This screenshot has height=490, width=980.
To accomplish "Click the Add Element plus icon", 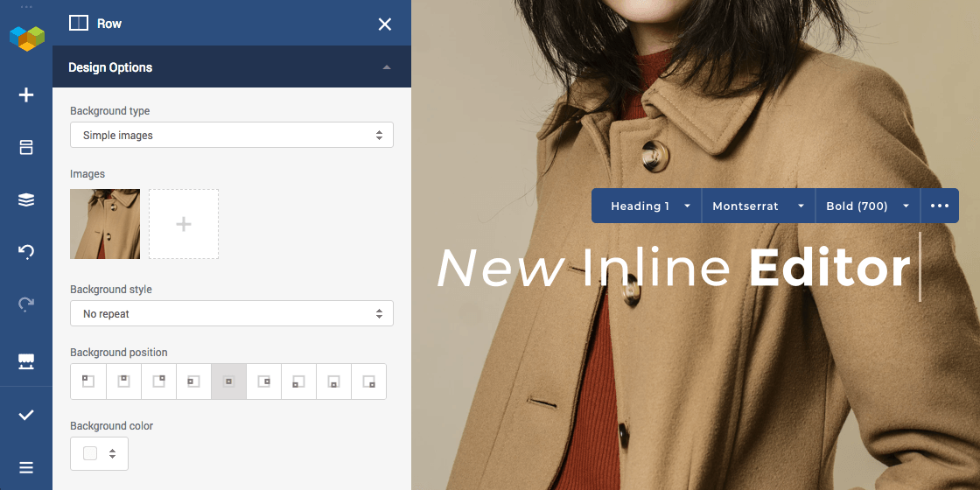I will tap(26, 95).
